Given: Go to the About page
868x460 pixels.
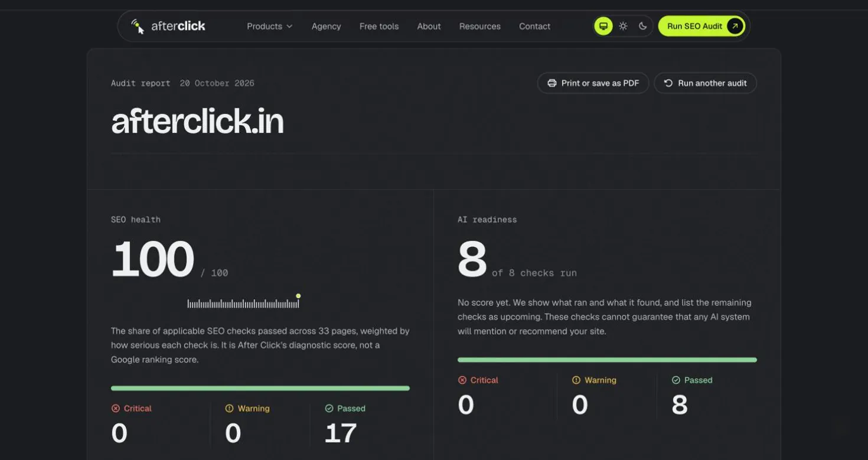Looking at the screenshot, I should pos(429,26).
